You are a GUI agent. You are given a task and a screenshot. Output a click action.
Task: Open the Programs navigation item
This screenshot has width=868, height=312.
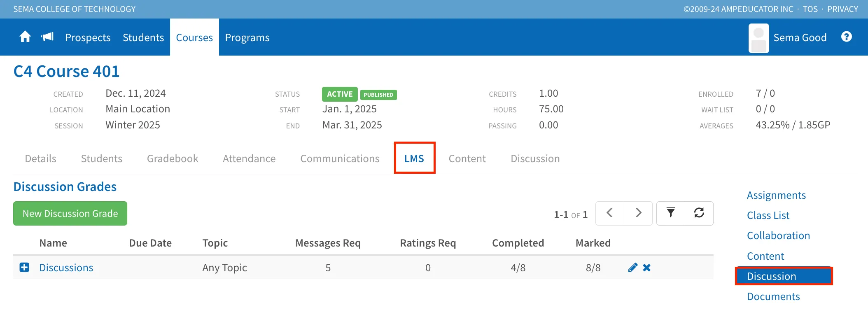click(x=247, y=37)
